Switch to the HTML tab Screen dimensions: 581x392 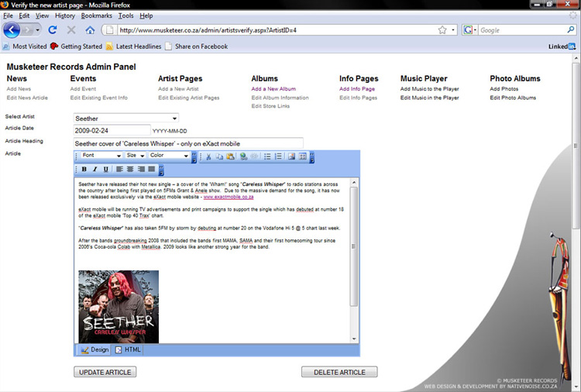coord(128,349)
